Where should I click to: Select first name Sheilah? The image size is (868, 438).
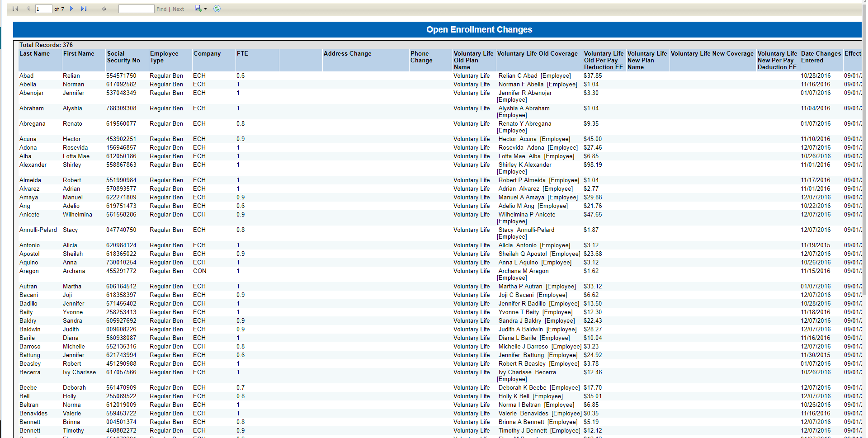click(x=73, y=254)
